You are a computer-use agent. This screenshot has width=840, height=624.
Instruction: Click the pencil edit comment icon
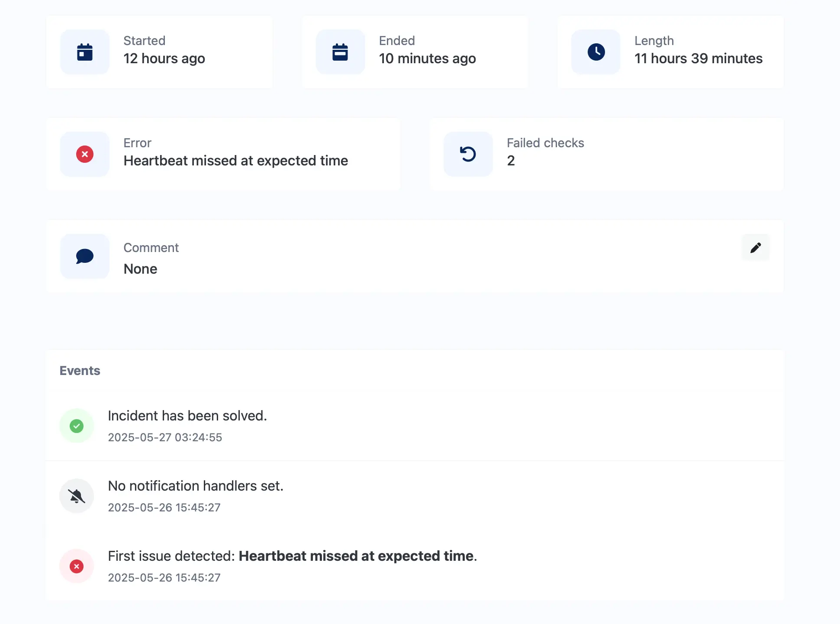[x=756, y=248]
